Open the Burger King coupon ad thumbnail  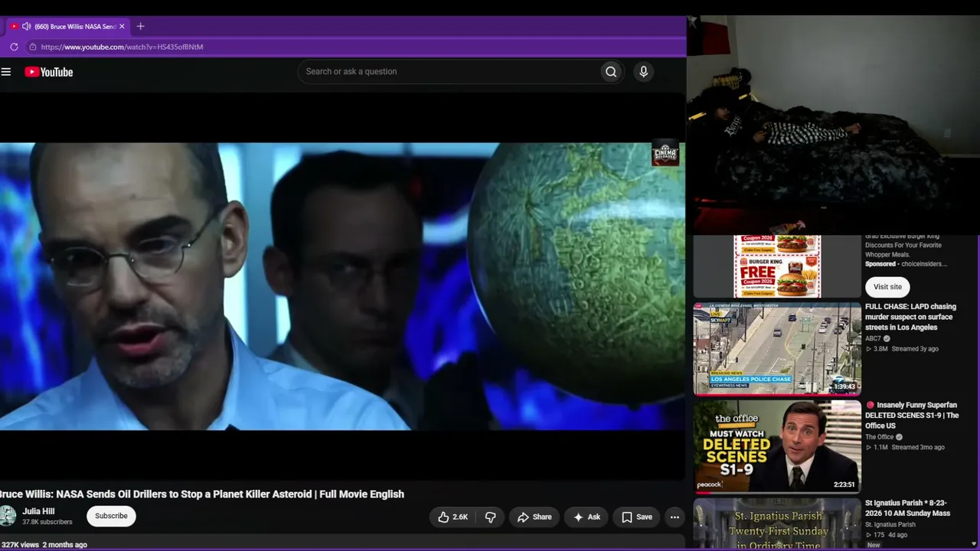[777, 266]
